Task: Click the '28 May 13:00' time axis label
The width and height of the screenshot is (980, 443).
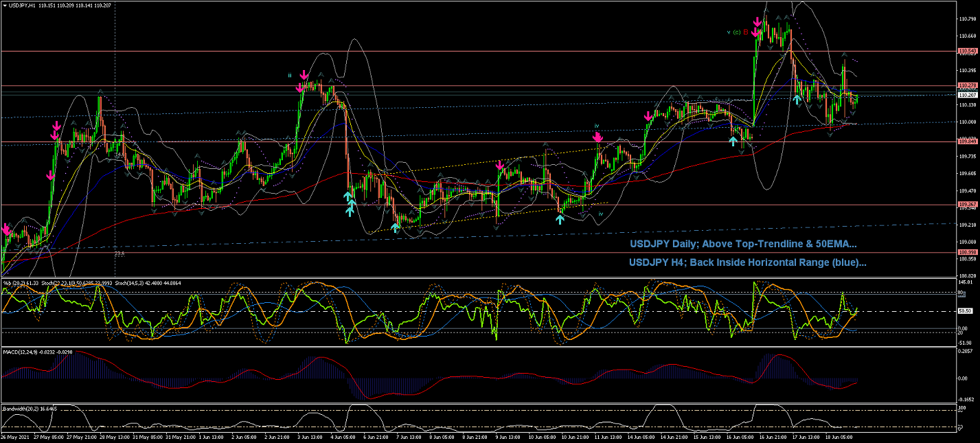Action: pyautogui.click(x=113, y=437)
